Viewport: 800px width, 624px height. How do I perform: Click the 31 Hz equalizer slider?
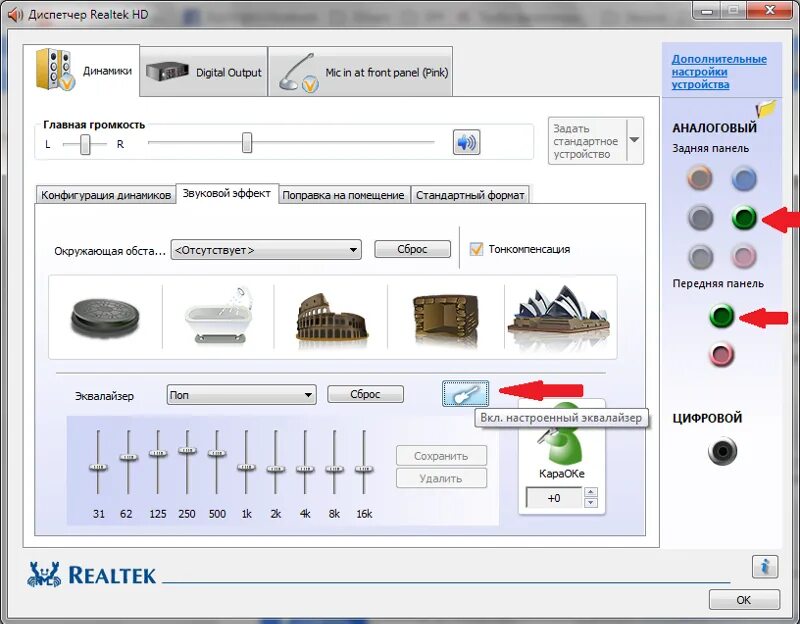coord(98,467)
